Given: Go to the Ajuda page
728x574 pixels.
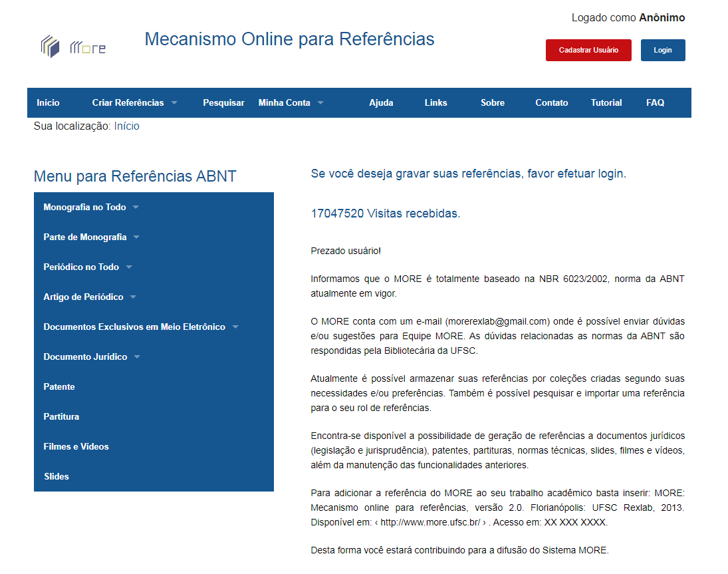Looking at the screenshot, I should (381, 103).
